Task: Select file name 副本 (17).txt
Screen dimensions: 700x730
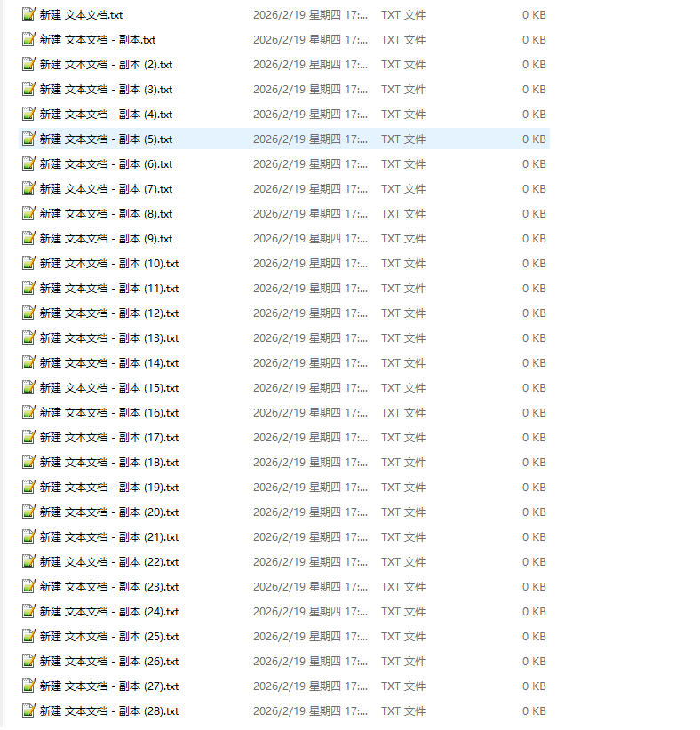Action: 109,438
